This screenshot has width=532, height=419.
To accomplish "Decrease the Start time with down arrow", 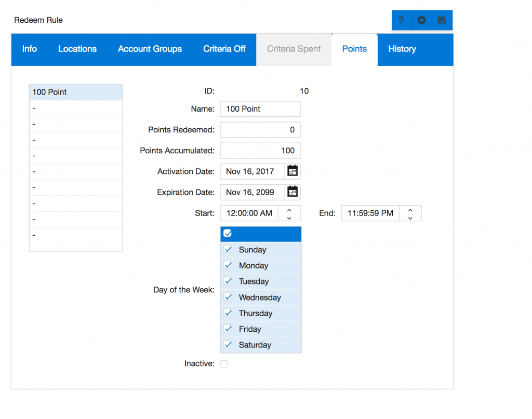I will (x=289, y=218).
